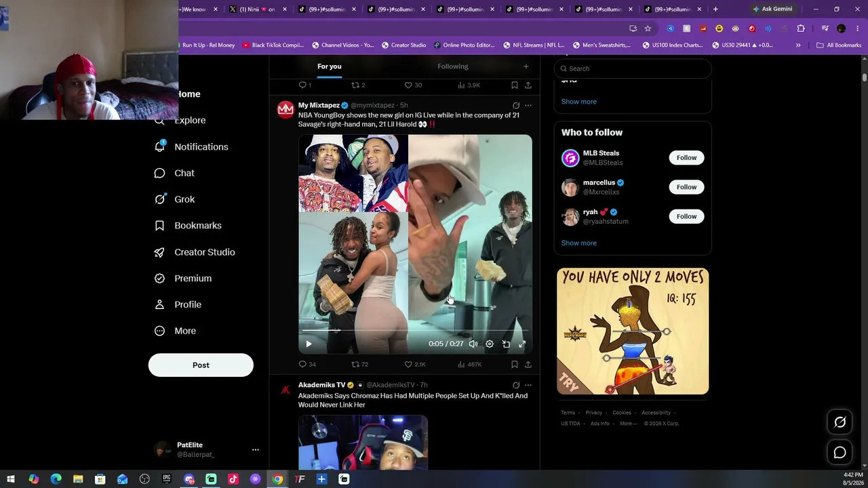Open Epic Games Launcher from the taskbar
The image size is (868, 488).
167,479
